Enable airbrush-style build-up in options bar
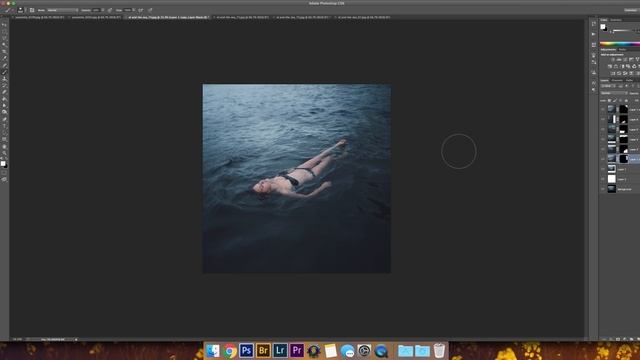The image size is (640, 360). [x=140, y=10]
